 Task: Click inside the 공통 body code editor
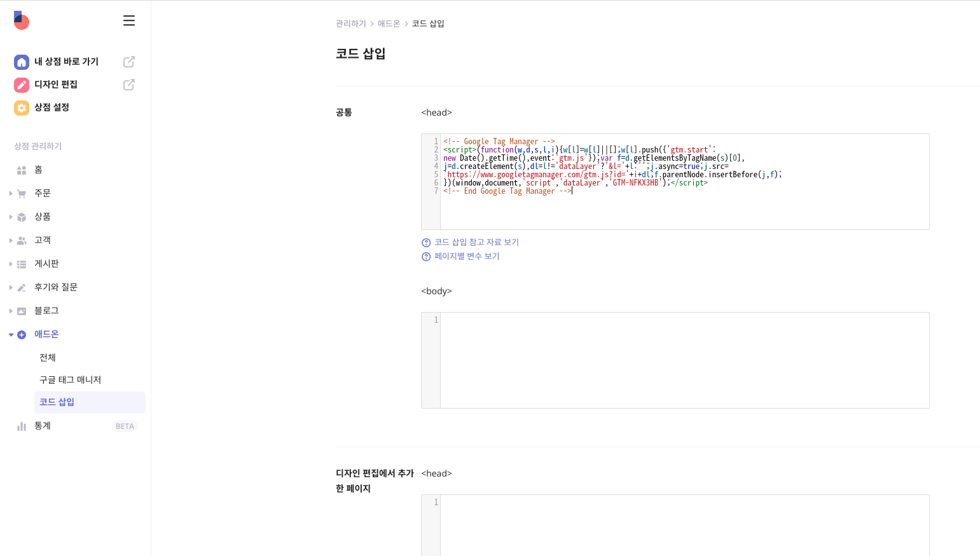[x=675, y=360]
